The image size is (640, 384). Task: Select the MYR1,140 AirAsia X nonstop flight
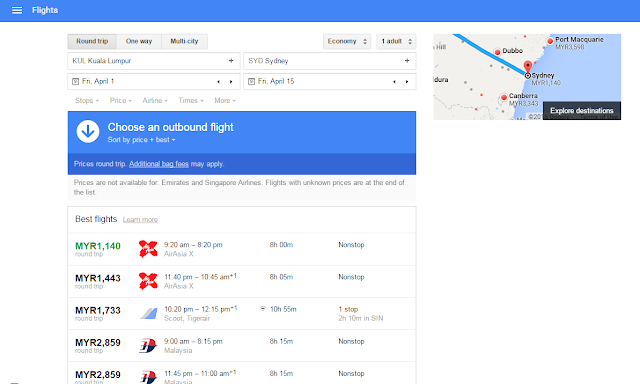click(242, 249)
